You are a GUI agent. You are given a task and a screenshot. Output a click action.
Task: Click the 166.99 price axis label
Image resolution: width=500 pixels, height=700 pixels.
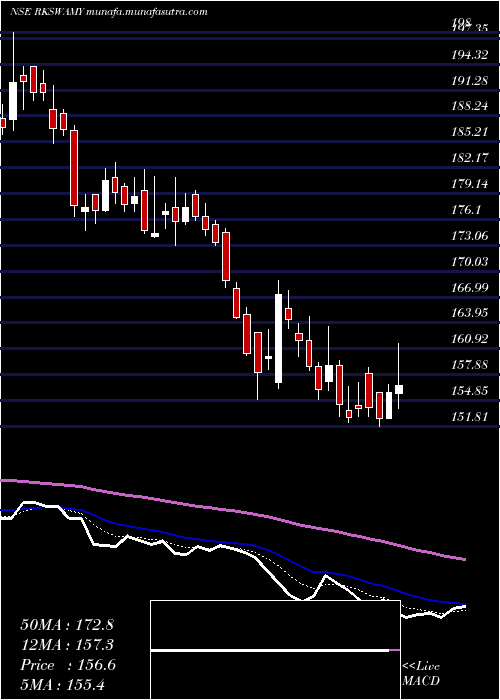click(469, 287)
